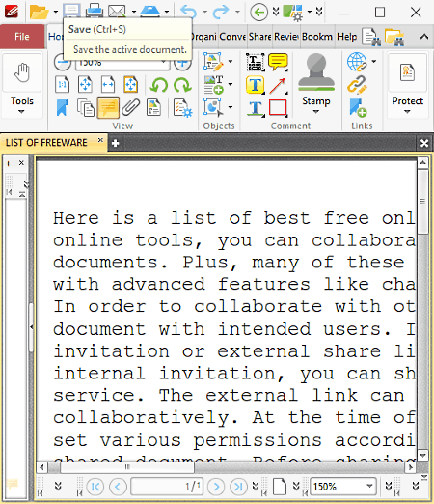Open Edit Content tool dropdown arrow
Viewport: 434px width, 504px height.
click(231, 61)
